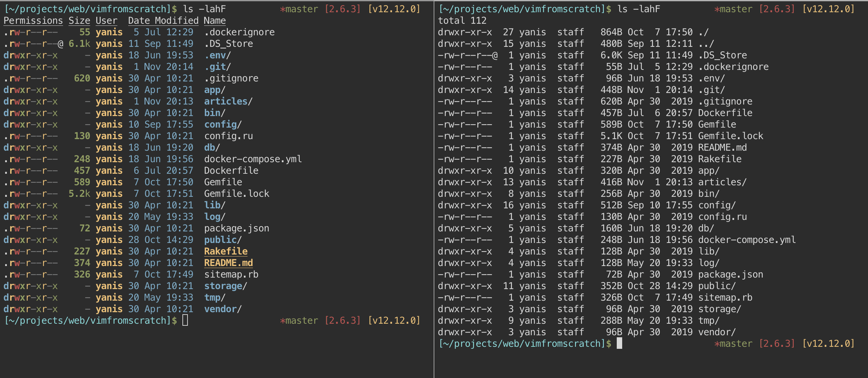868x378 pixels.
Task: Click the right pane filled cursor block
Action: 619,343
